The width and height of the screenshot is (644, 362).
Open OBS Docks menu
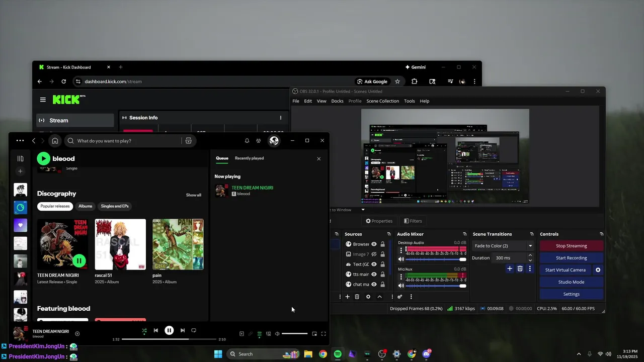[337, 101]
